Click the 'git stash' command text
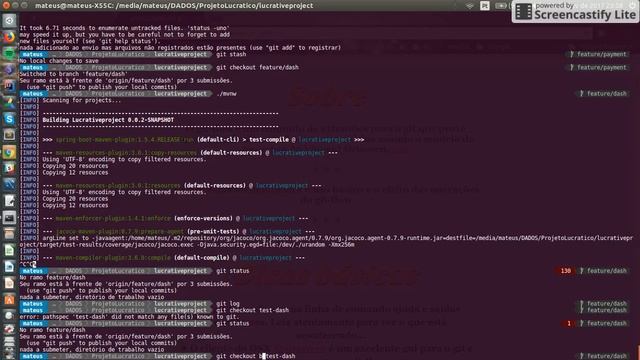The height and width of the screenshot is (360, 640). [x=231, y=54]
